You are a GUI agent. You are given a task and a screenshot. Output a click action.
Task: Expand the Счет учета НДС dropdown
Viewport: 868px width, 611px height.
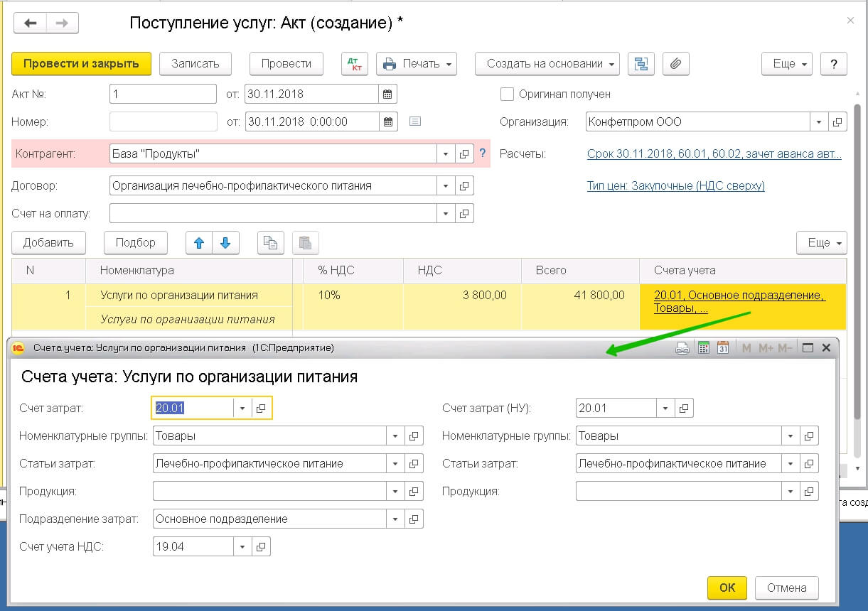242,546
